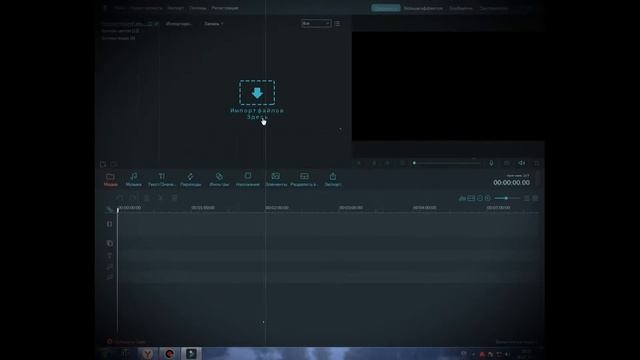This screenshot has height=360, width=640.
Task: Click the Import Files Here drop icon
Action: 257,93
